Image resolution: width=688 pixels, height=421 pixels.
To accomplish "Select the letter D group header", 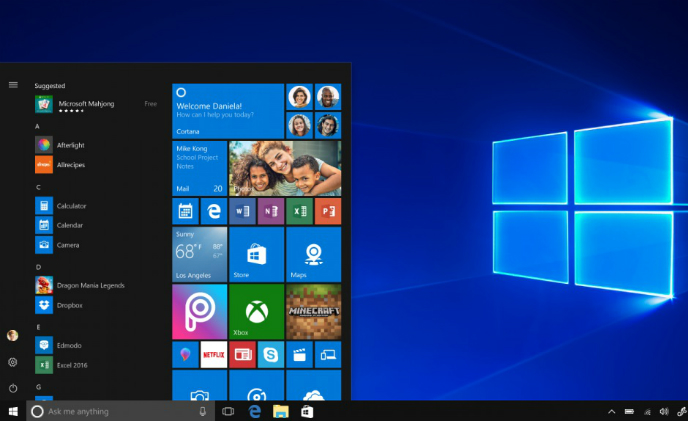I will pyautogui.click(x=38, y=267).
